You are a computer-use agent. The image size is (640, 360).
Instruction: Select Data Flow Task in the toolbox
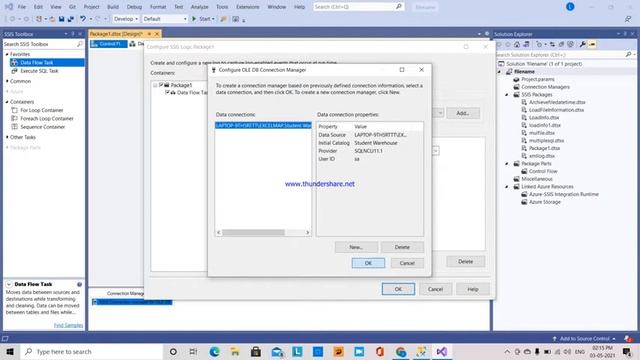[47, 62]
